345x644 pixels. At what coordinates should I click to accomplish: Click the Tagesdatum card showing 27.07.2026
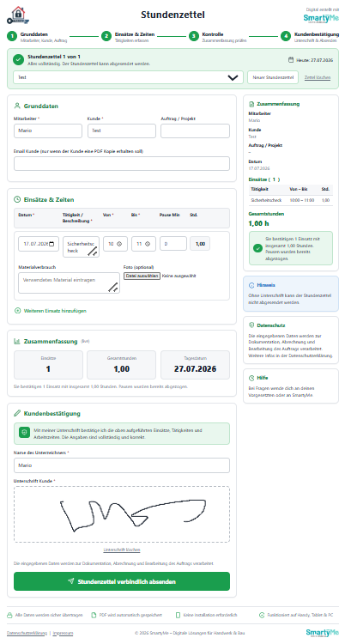(195, 365)
